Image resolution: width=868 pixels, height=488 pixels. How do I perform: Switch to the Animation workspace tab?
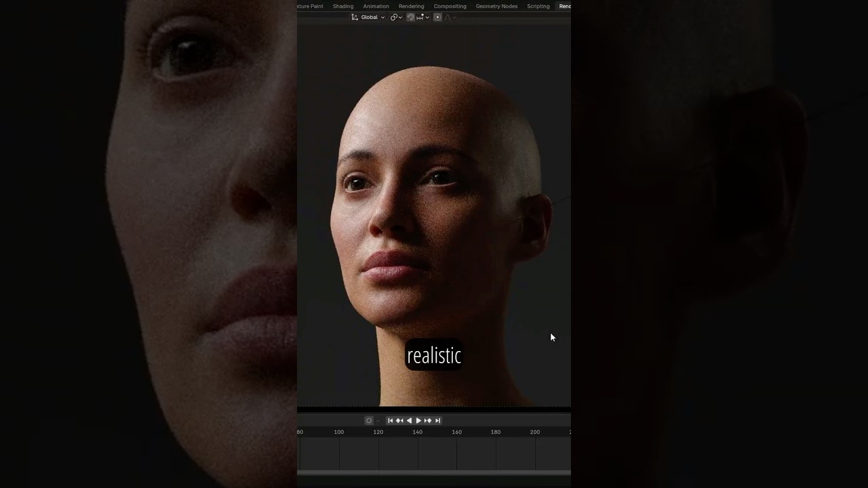(x=376, y=6)
